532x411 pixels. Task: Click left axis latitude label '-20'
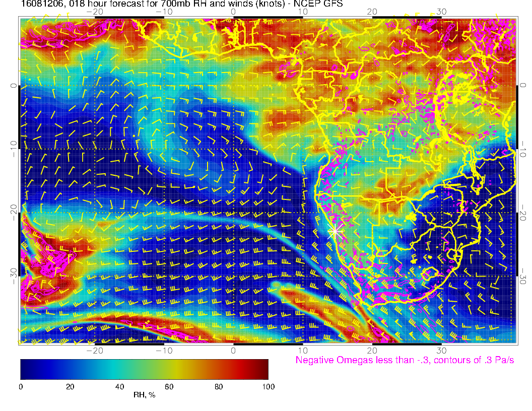click(x=13, y=212)
